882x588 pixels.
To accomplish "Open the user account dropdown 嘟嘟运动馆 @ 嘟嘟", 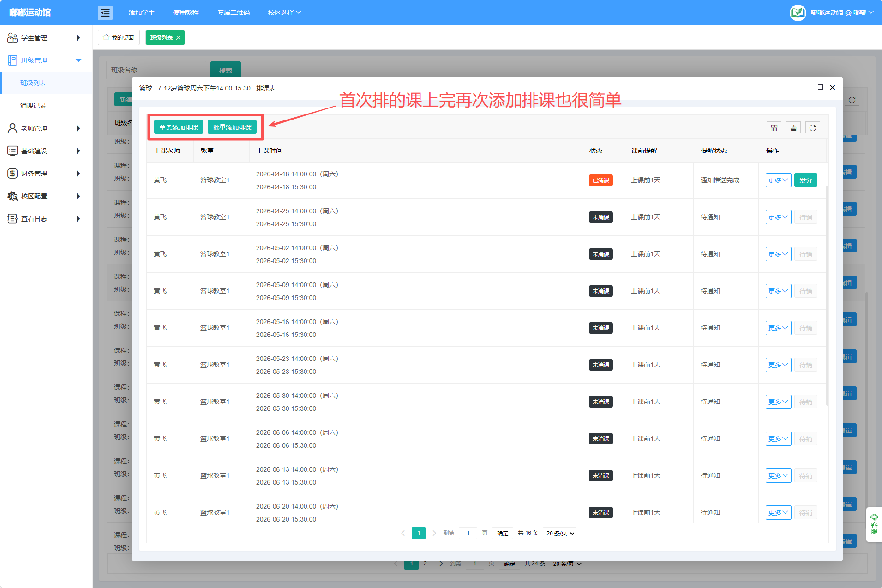I will tap(842, 12).
